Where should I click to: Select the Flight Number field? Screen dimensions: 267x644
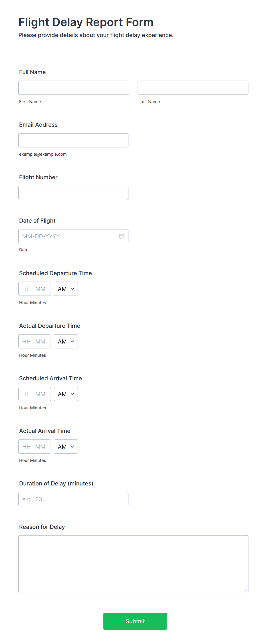tap(73, 193)
